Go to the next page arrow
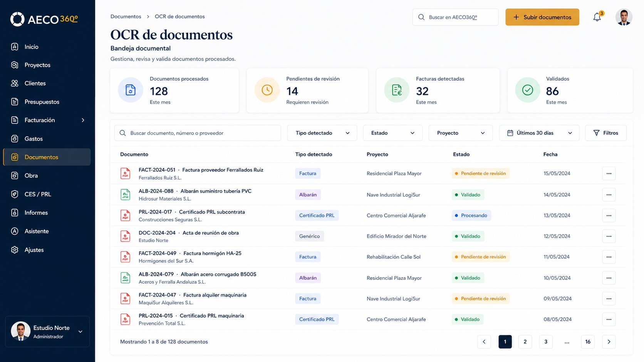This screenshot has width=644, height=362. point(609,342)
